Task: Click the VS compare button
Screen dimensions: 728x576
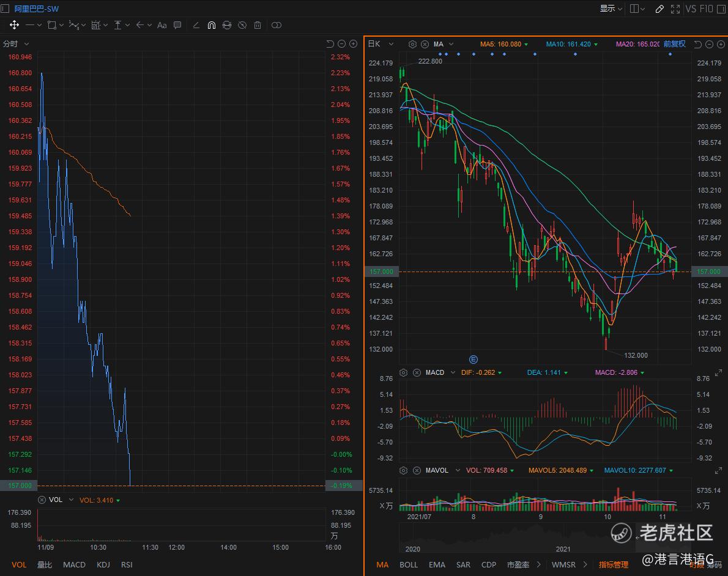Action: tap(691, 9)
